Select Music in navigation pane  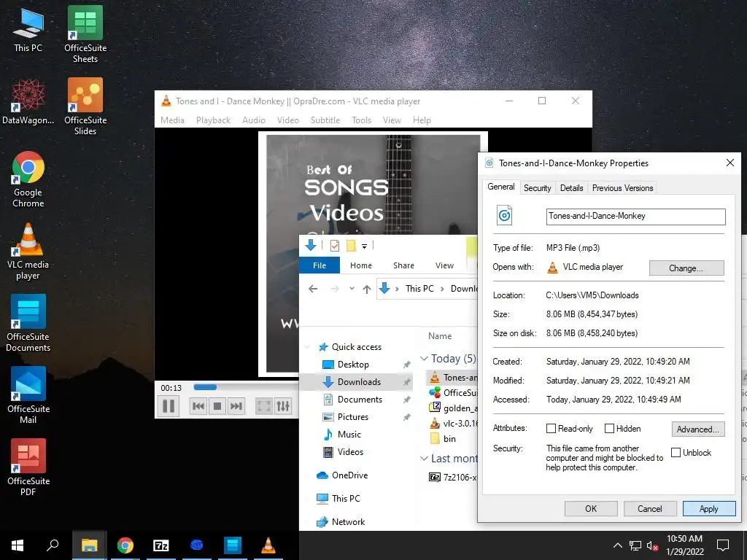[349, 435]
